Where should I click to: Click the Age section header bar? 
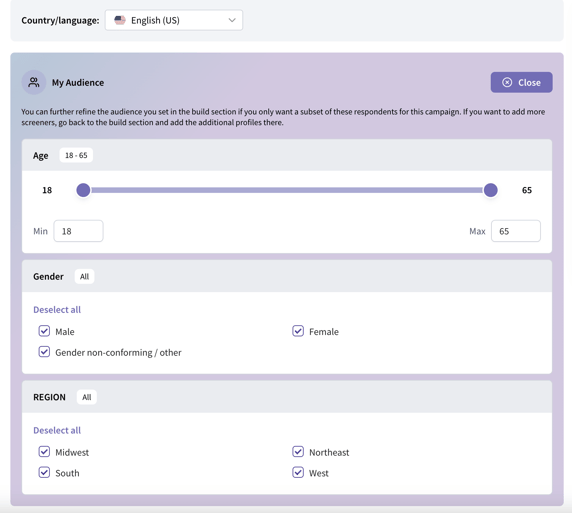tap(287, 155)
